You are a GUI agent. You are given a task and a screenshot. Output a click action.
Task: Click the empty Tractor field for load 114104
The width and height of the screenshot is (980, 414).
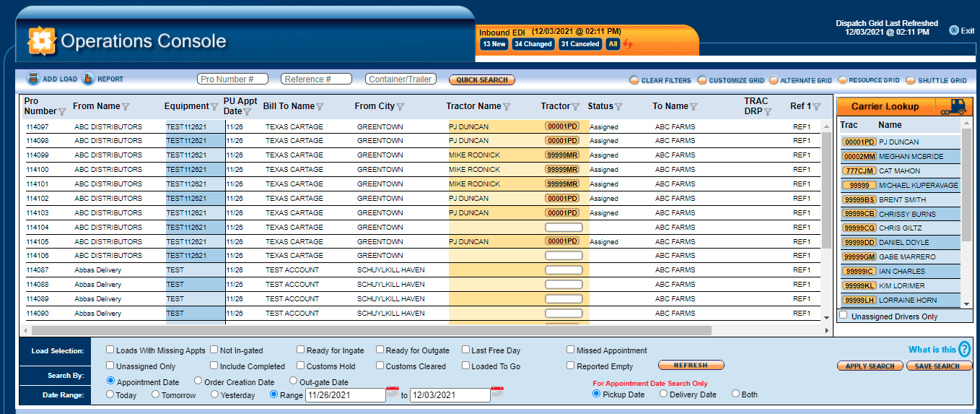tap(564, 227)
